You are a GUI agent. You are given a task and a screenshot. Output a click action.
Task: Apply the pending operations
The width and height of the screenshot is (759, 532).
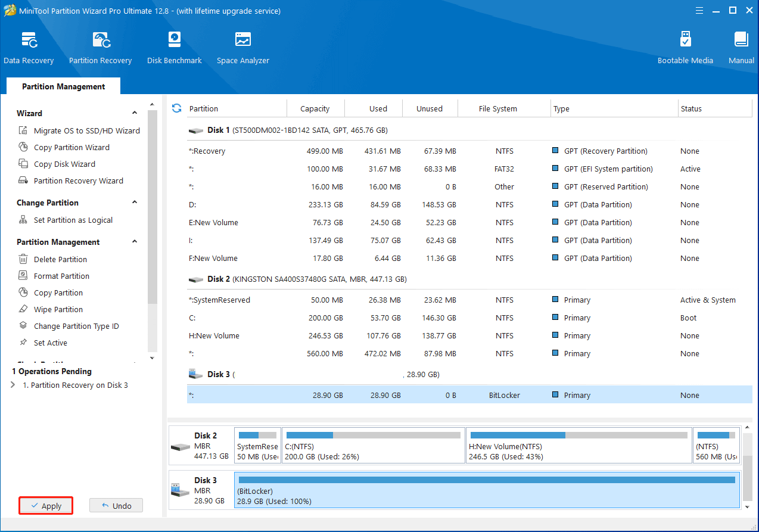(46, 506)
